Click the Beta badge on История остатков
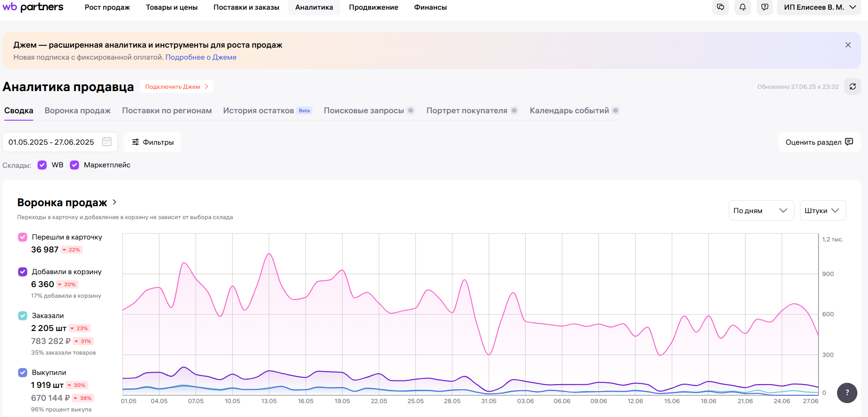Screen dimensions: 868x417 pos(304,110)
